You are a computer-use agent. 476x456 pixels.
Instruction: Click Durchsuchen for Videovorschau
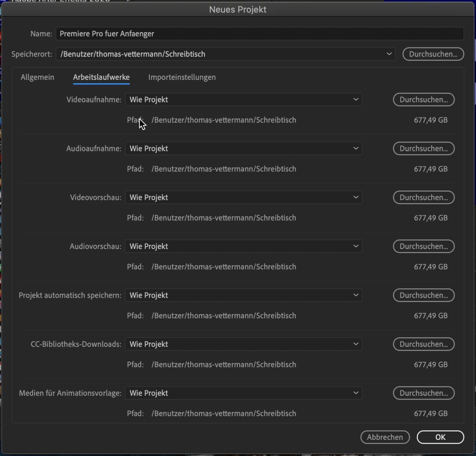point(423,197)
